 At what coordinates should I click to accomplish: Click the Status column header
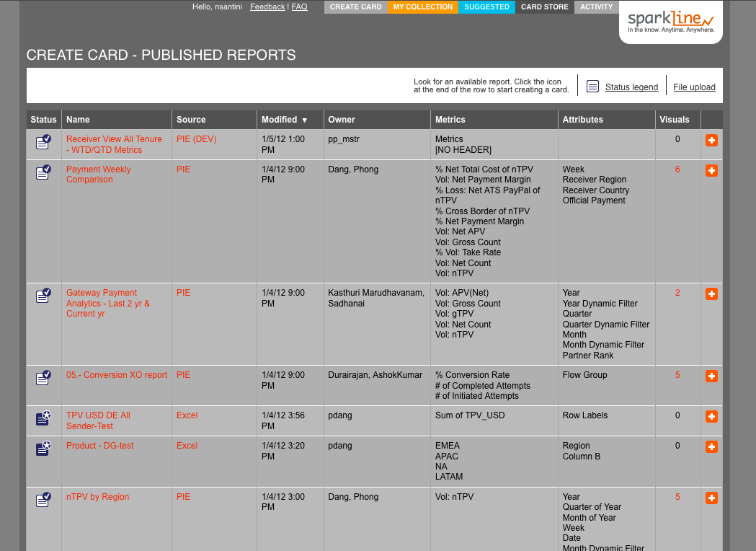pos(43,120)
